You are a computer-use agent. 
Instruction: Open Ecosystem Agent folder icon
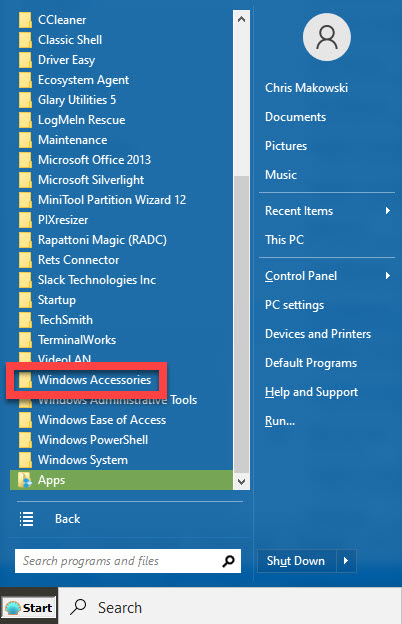tap(25, 80)
